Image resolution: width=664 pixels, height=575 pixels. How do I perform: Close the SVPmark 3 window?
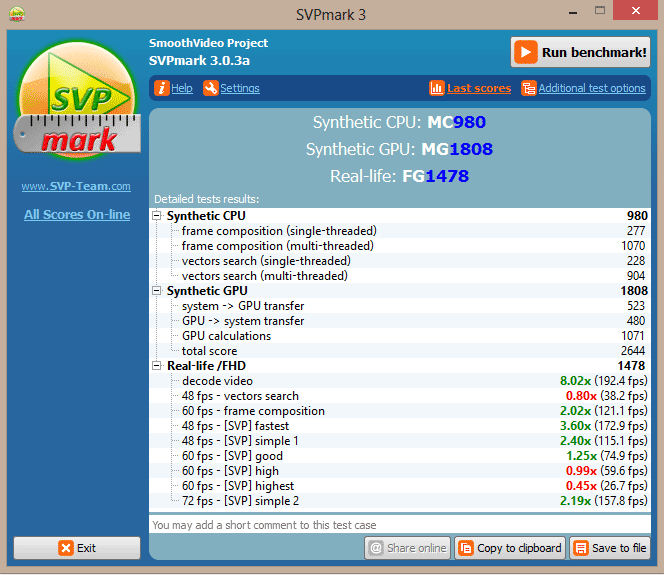click(x=635, y=10)
